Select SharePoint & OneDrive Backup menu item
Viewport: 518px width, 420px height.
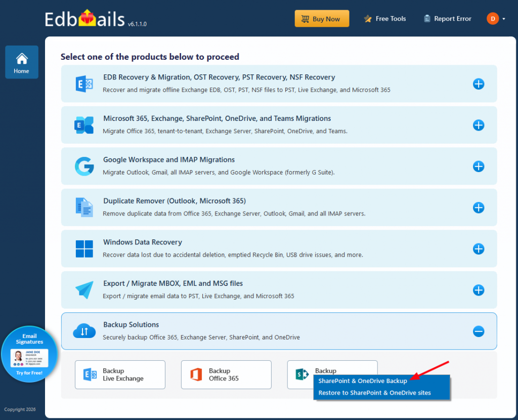click(x=362, y=381)
